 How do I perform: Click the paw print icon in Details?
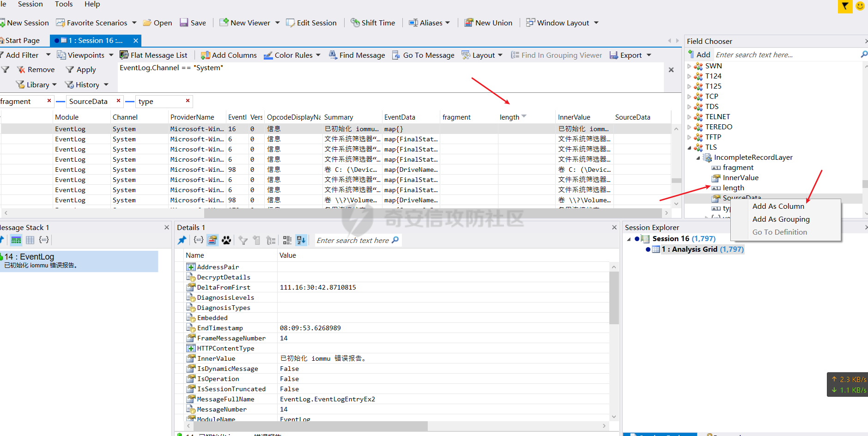pyautogui.click(x=226, y=240)
